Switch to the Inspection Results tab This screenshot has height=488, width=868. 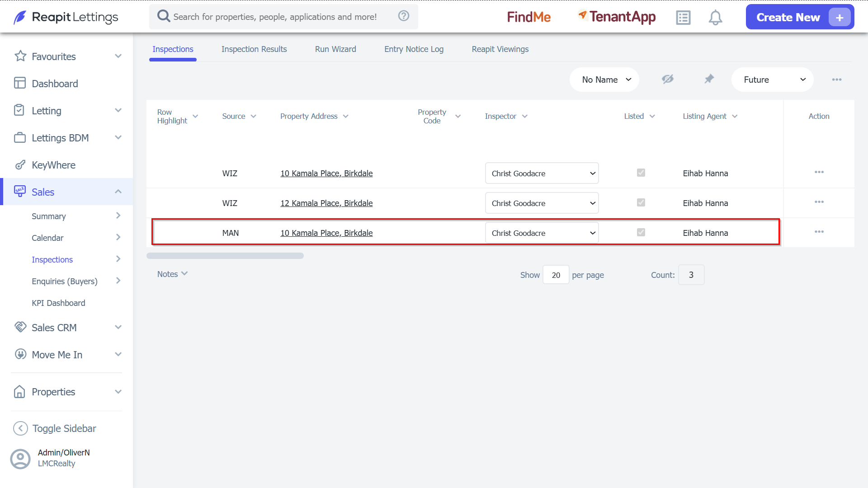click(254, 49)
